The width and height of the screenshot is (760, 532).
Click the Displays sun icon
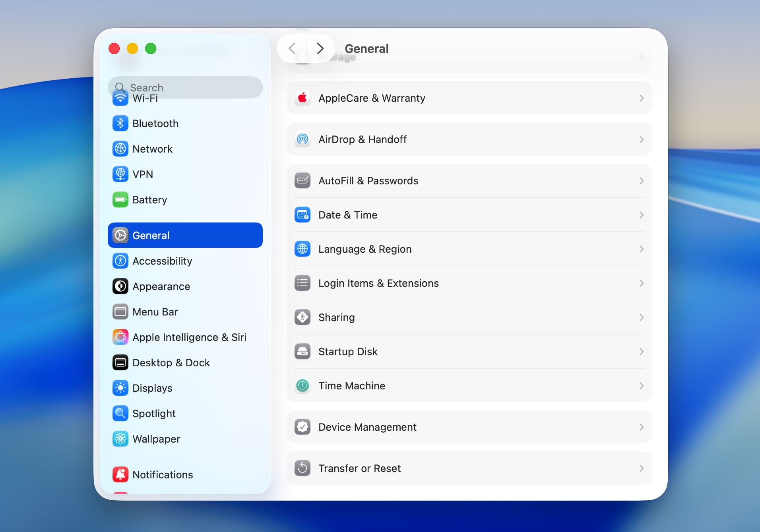pos(120,388)
